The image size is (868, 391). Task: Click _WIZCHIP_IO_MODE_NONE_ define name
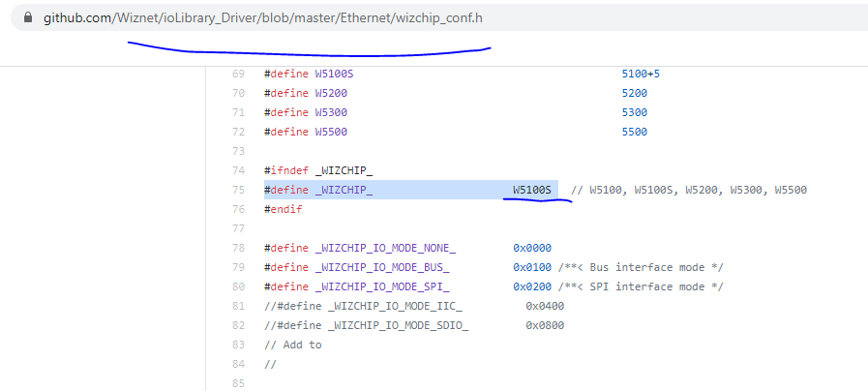click(x=385, y=248)
